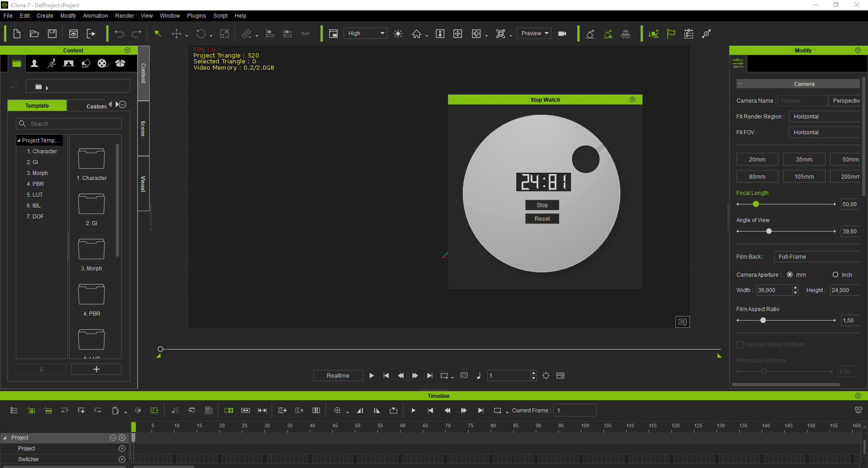The height and width of the screenshot is (468, 868).
Task: Open the Fit FOV Horizontal dropdown
Action: click(824, 132)
